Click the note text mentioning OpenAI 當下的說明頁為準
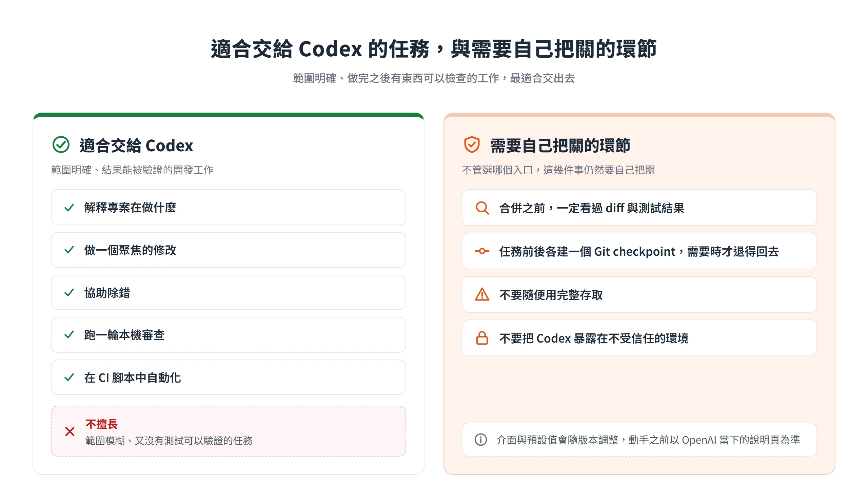Image resolution: width=868 pixels, height=483 pixels. (x=648, y=440)
